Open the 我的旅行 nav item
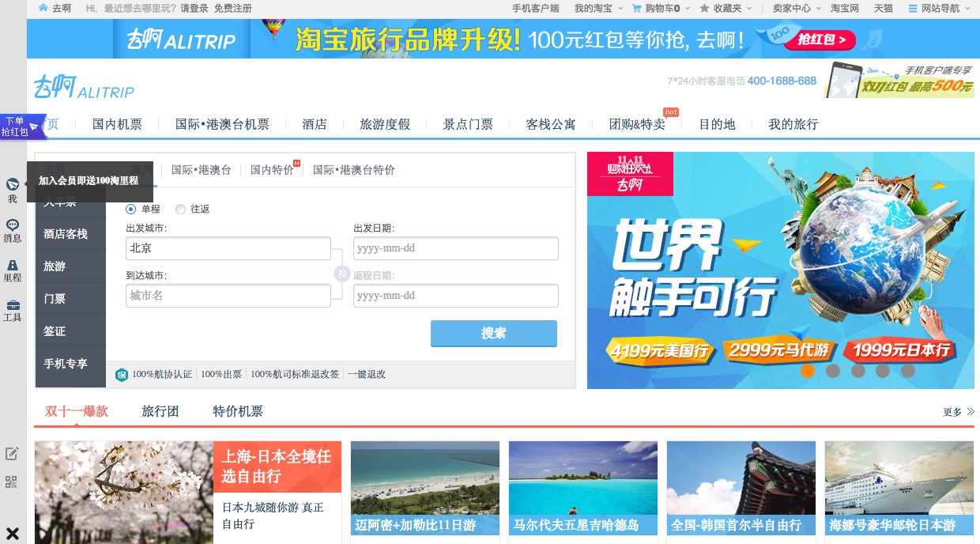Viewport: 980px width, 544px height. click(x=793, y=124)
